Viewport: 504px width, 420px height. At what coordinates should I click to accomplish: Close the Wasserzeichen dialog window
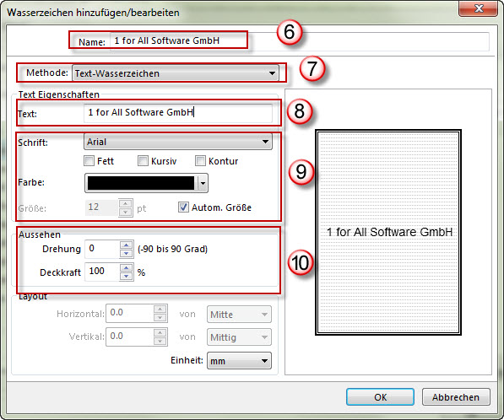coord(479,8)
